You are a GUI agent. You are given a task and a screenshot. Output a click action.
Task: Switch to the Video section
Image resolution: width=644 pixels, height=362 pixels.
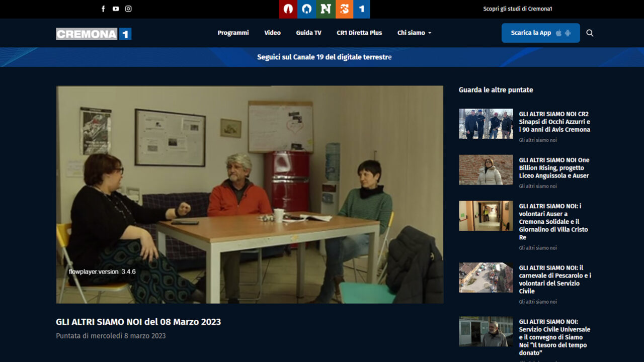pyautogui.click(x=272, y=33)
